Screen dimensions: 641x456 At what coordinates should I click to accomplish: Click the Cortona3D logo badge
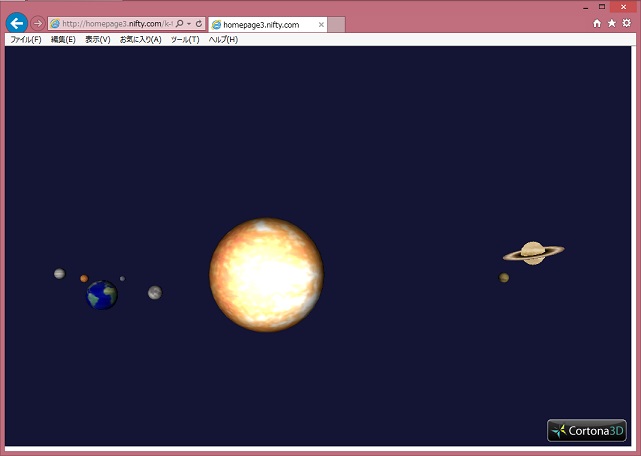pos(587,431)
